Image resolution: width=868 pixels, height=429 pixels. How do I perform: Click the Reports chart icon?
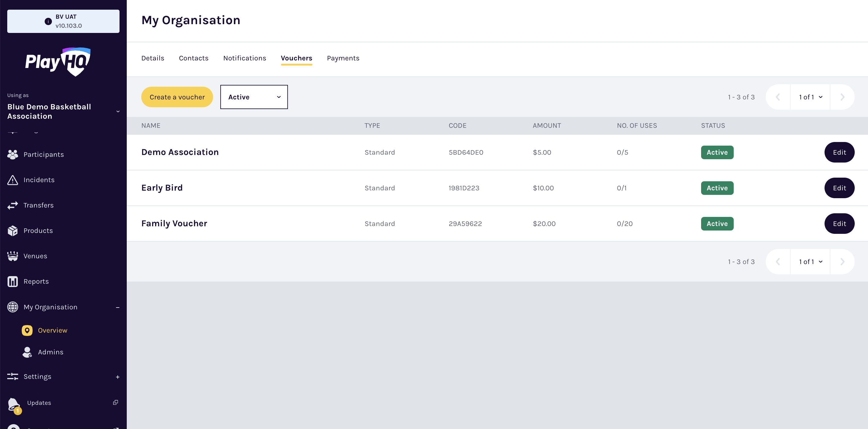[13, 281]
